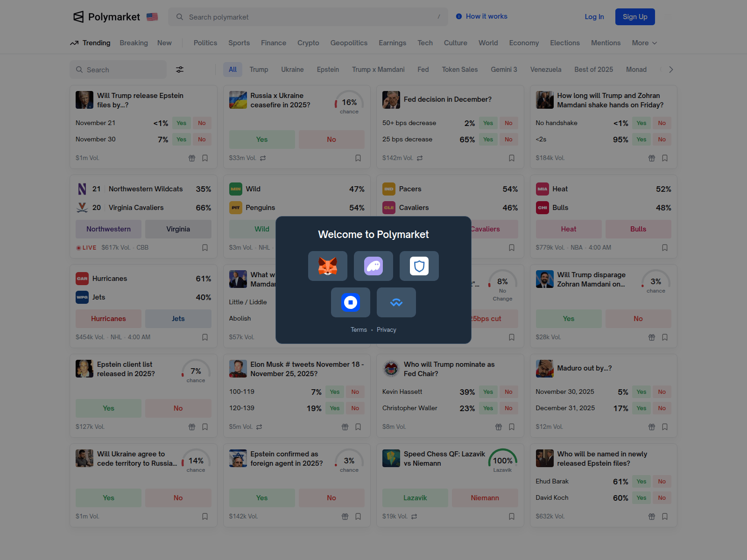The height and width of the screenshot is (560, 747).
Task: Bookmark the Trump Epstein files market
Action: pos(205,158)
